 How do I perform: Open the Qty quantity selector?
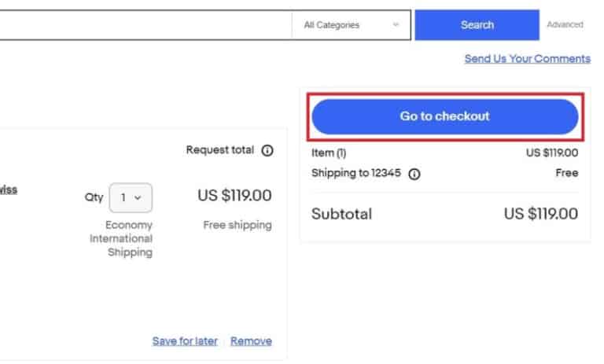click(x=131, y=197)
